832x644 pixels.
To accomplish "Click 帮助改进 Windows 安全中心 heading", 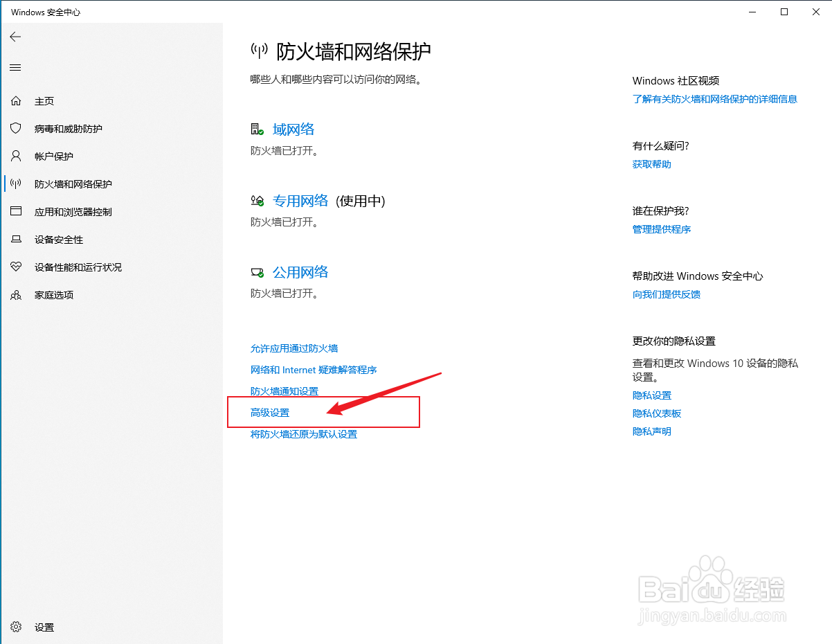I will click(698, 276).
